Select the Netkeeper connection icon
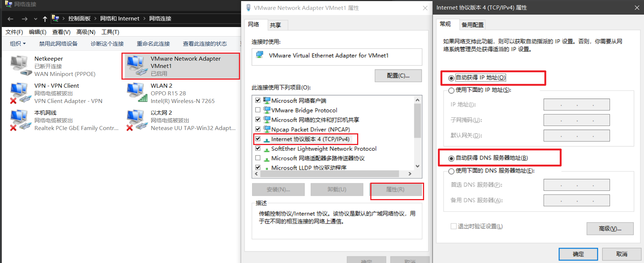Viewport: 644px width, 263px height. tap(21, 66)
